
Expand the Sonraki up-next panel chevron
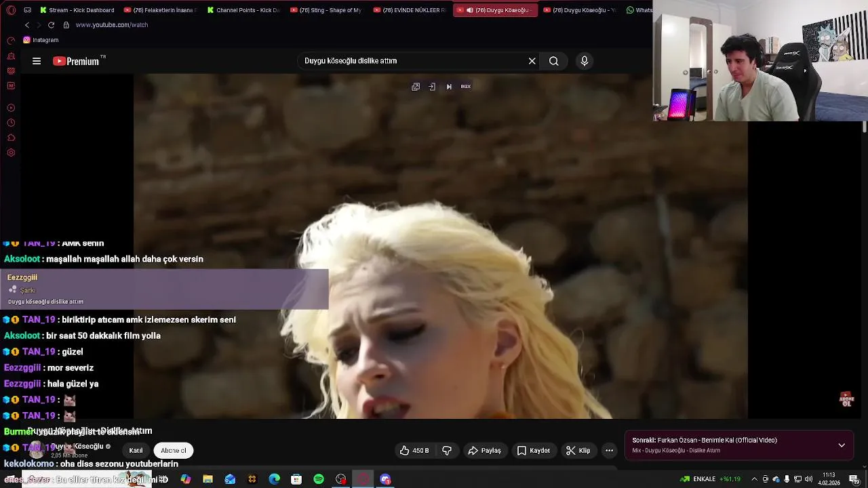coord(842,445)
